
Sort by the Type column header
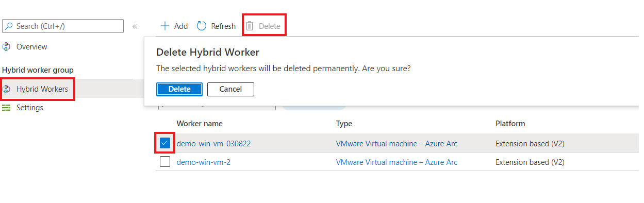tap(344, 124)
